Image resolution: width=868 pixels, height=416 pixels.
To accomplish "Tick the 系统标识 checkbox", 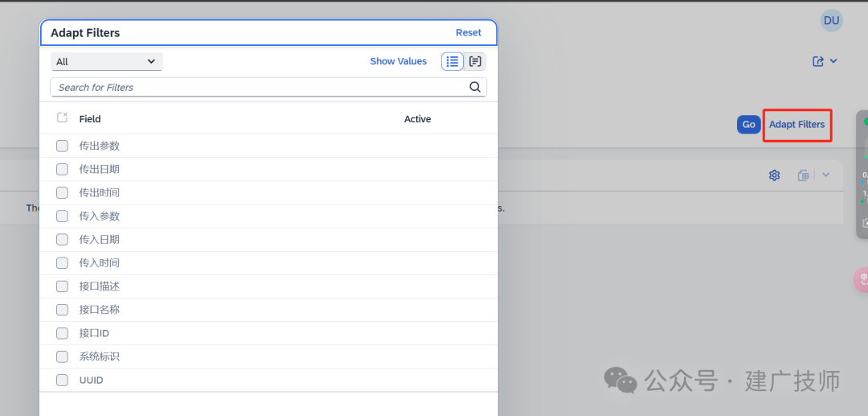I will 62,356.
